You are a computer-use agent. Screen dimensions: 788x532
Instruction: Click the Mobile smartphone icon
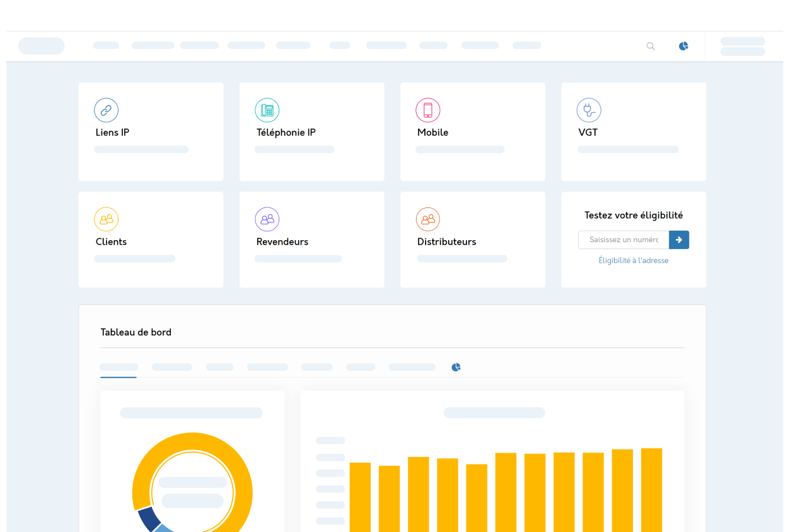click(428, 110)
